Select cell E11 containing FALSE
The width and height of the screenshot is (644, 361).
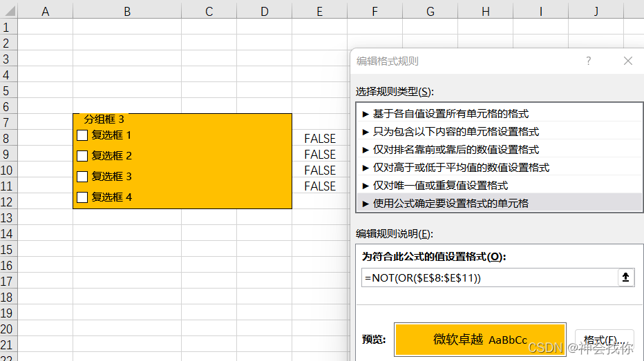(x=319, y=186)
